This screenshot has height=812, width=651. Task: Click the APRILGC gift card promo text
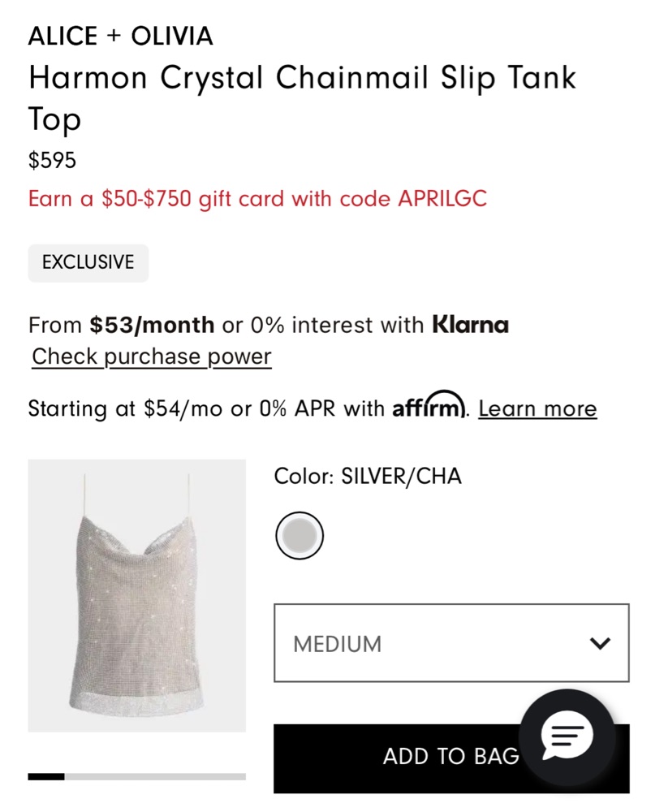click(x=257, y=199)
